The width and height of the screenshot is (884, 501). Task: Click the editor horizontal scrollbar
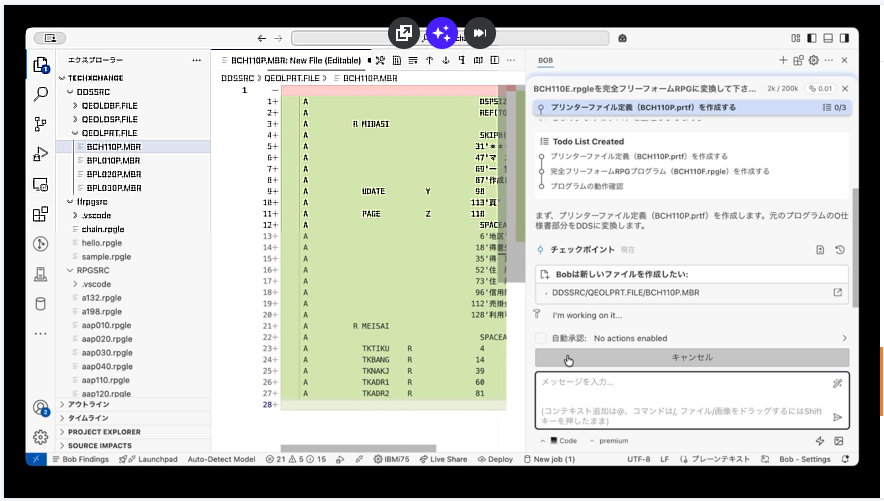[x=358, y=449]
